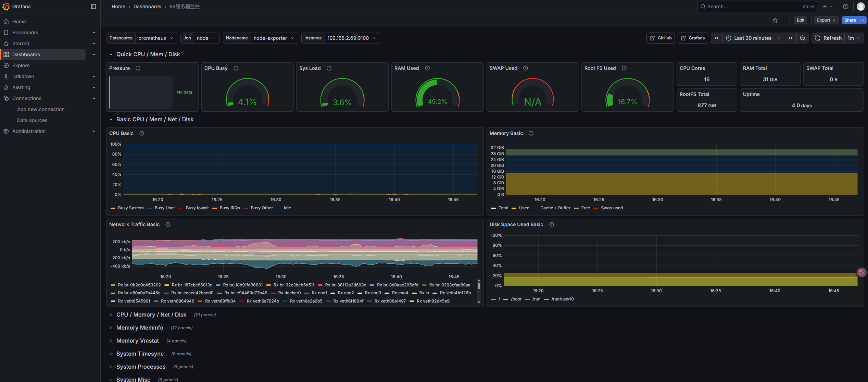This screenshot has height=382, width=868.
Task: Click the Edit dashboard button
Action: [800, 20]
